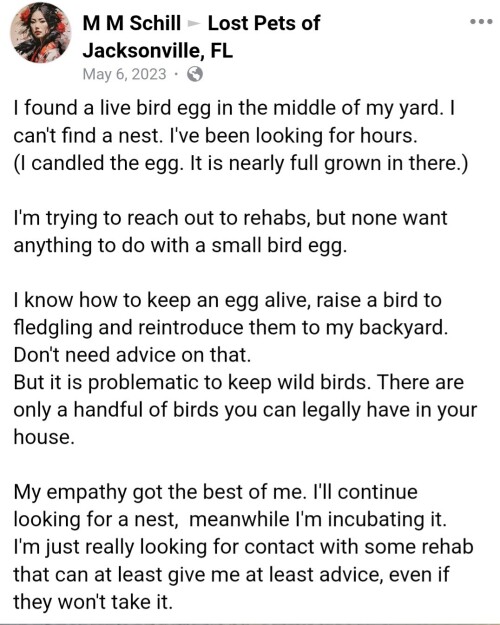Click the final "they won't take it." line
This screenshot has width=500, height=625.
click(x=93, y=602)
